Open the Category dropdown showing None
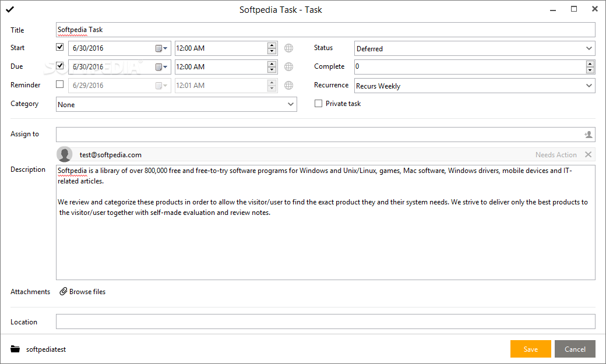Screen dimensions: 606x364 click(x=291, y=104)
